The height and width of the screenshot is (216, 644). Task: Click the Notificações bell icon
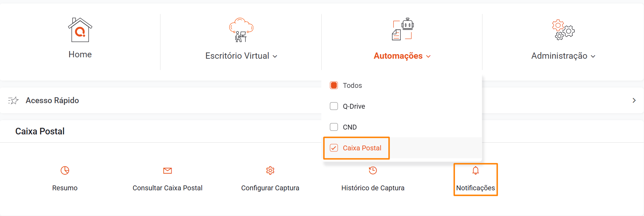coord(476,171)
